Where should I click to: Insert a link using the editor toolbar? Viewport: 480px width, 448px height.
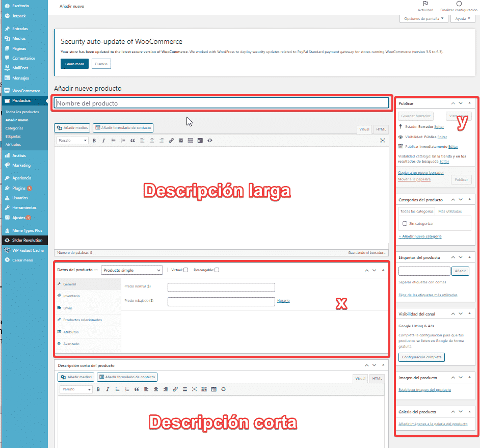tap(171, 140)
